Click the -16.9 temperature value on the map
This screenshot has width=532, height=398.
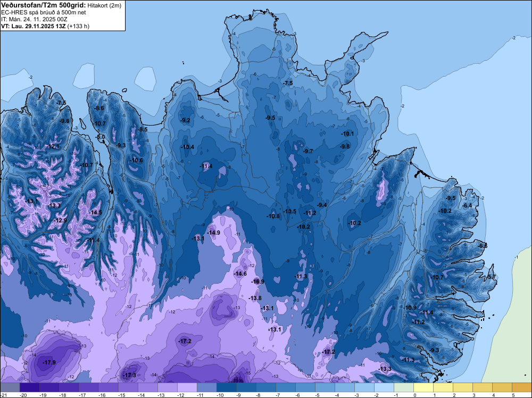pyautogui.click(x=257, y=281)
